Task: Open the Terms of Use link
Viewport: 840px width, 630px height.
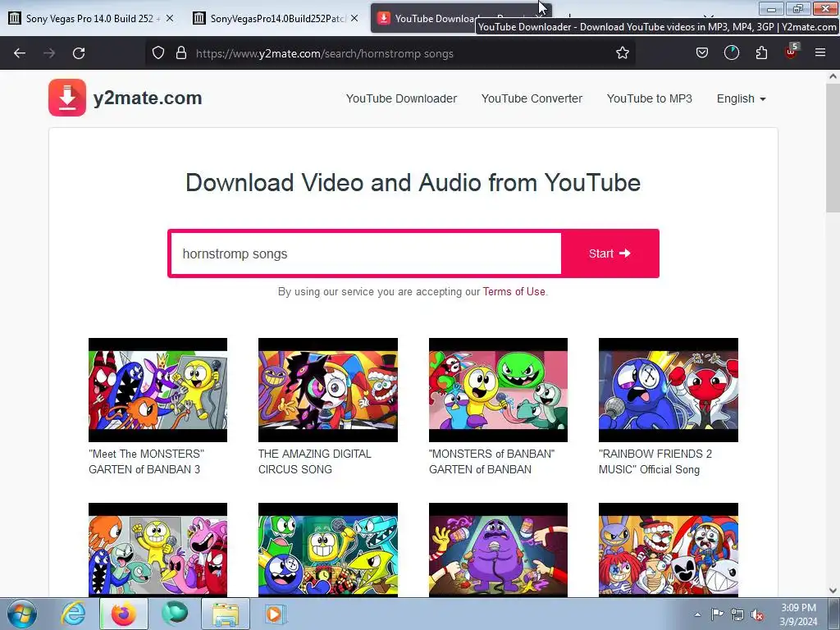Action: coord(514,291)
